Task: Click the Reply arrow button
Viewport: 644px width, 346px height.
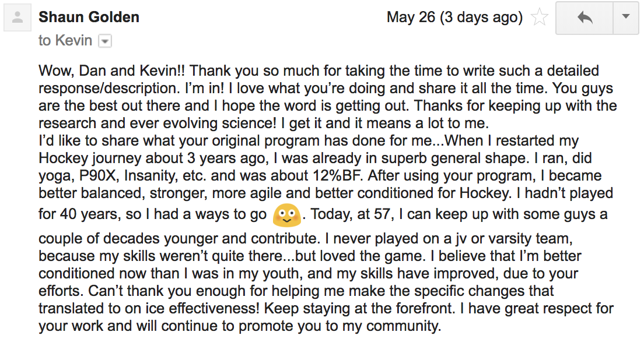Action: pyautogui.click(x=584, y=17)
